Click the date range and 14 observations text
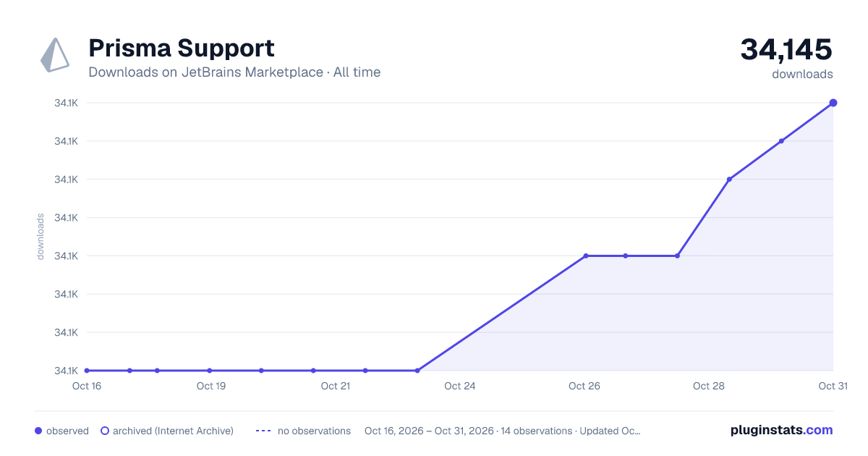The width and height of the screenshot is (868, 456). click(503, 431)
